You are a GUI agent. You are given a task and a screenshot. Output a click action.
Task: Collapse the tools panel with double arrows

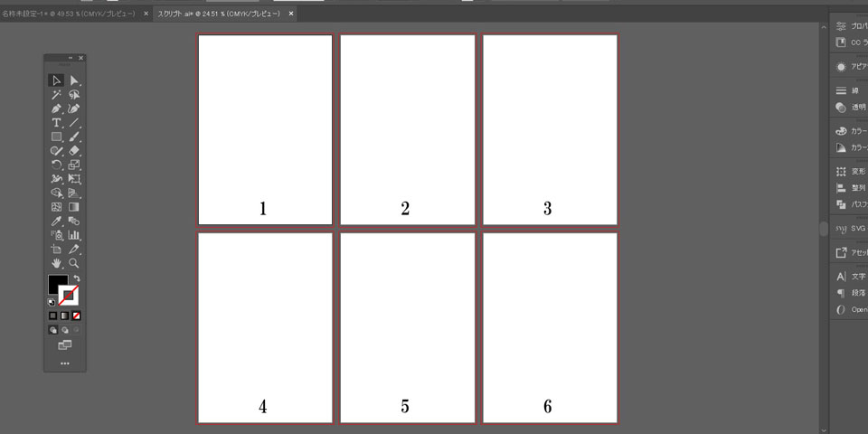pyautogui.click(x=71, y=58)
